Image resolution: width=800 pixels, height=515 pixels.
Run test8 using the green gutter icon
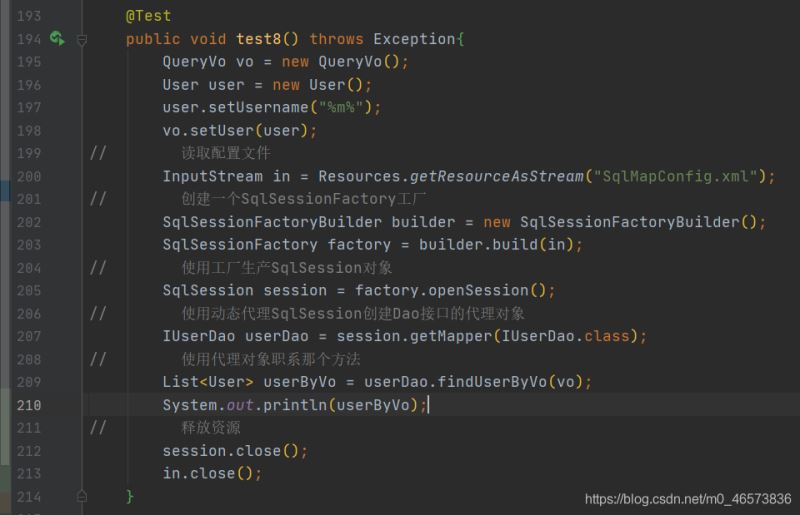[x=57, y=38]
